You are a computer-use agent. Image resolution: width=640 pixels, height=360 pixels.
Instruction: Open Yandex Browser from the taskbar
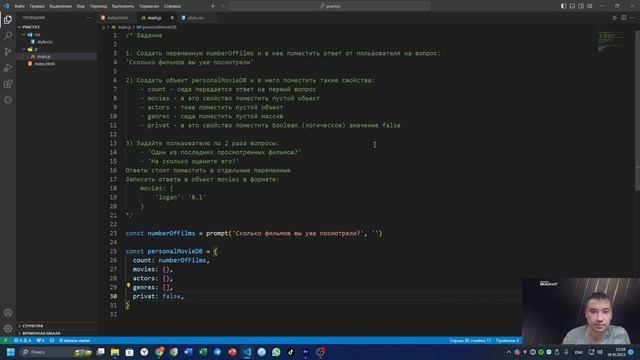coord(144,352)
